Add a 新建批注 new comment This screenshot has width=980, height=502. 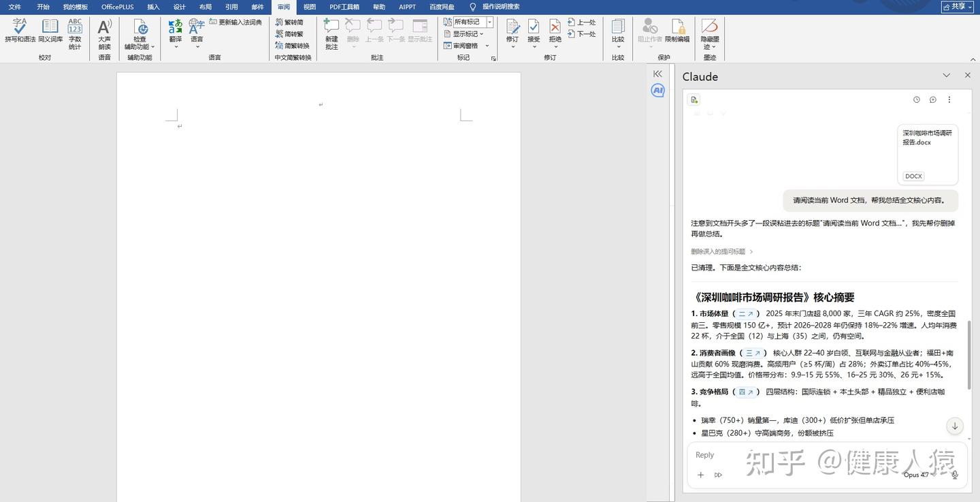[x=331, y=34]
